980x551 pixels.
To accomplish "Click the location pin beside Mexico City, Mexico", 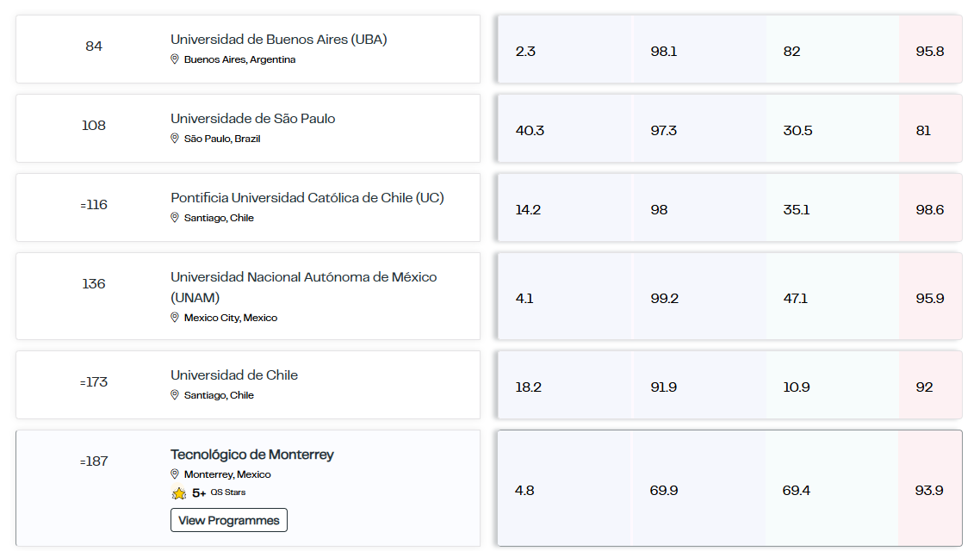I will tap(175, 318).
